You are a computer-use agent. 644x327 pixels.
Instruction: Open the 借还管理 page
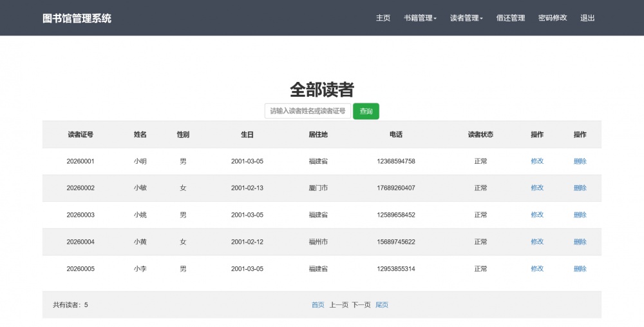click(511, 18)
